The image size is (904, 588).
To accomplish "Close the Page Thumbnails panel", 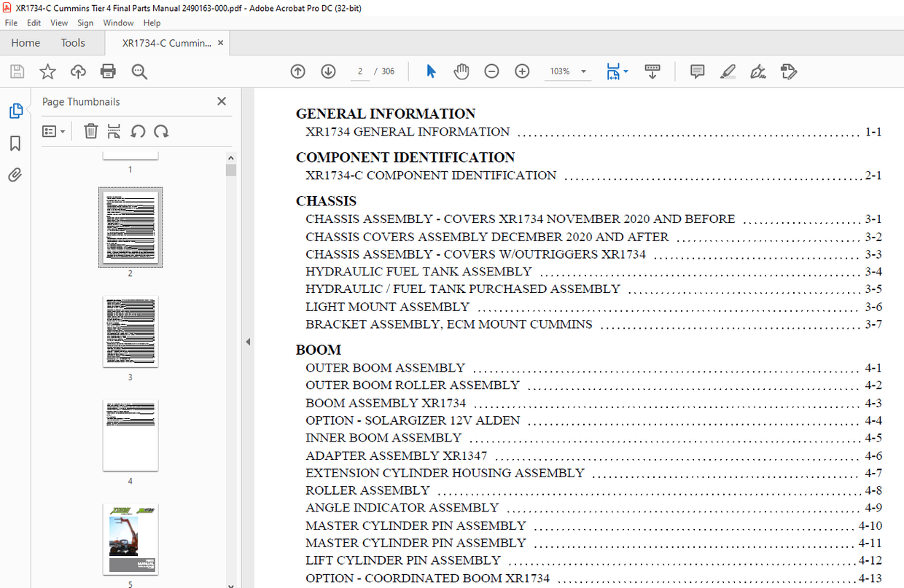I will (x=222, y=101).
